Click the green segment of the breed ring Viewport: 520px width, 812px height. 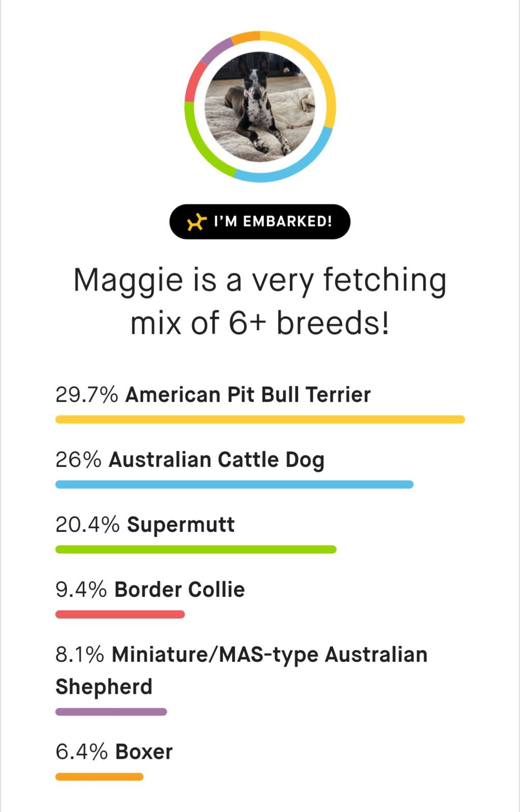point(201,147)
